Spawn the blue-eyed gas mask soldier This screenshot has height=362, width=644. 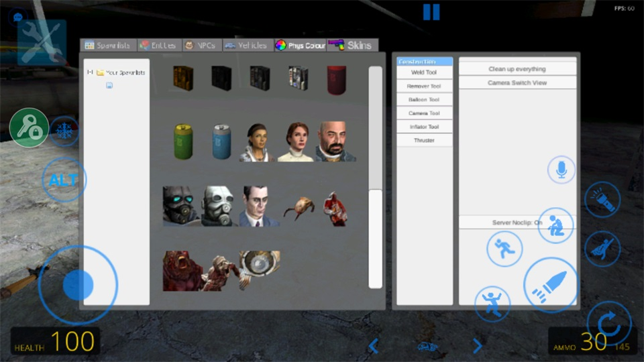pos(181,206)
